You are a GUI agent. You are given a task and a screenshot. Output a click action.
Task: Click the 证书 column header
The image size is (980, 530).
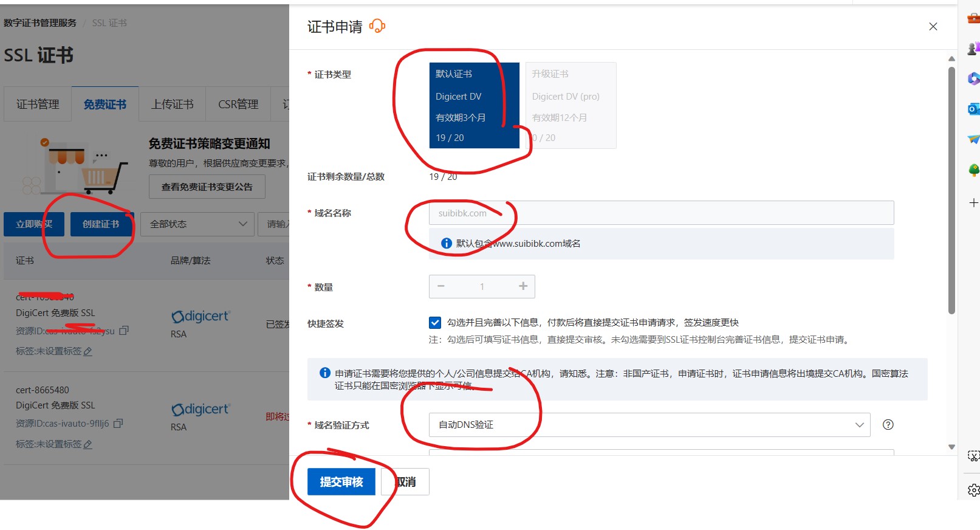pos(25,260)
